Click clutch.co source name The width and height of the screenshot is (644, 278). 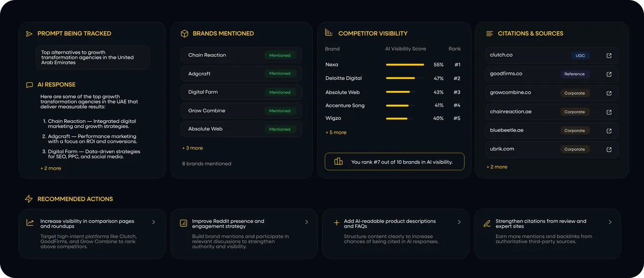coord(501,55)
